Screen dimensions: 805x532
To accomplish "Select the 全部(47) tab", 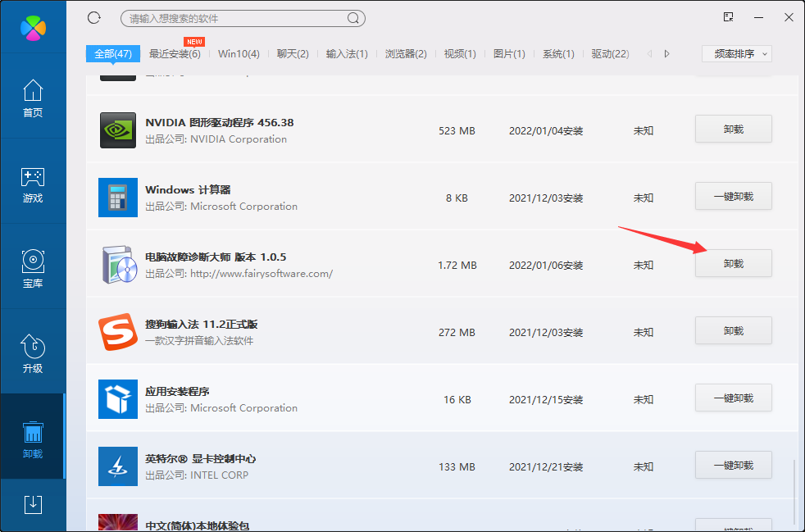I will 113,54.
